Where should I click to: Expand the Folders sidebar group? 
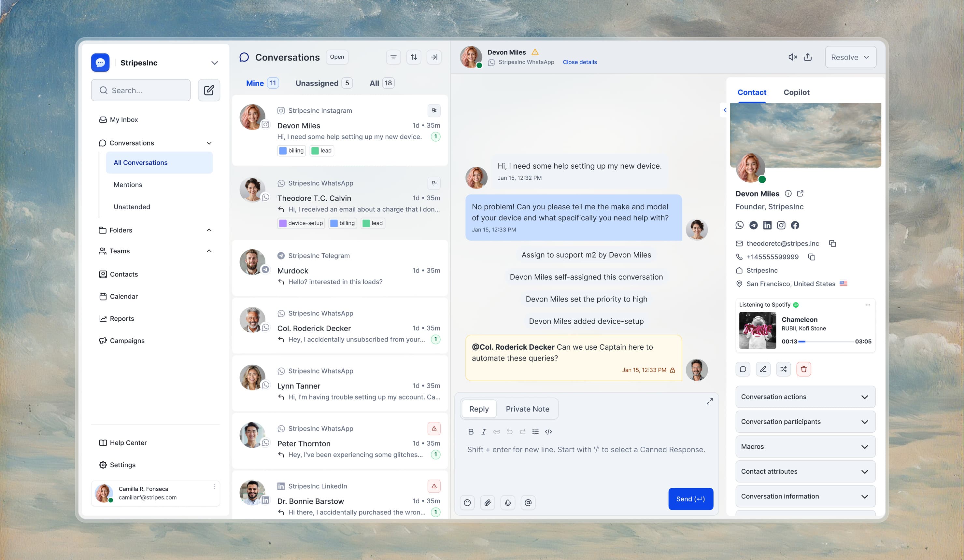click(155, 230)
